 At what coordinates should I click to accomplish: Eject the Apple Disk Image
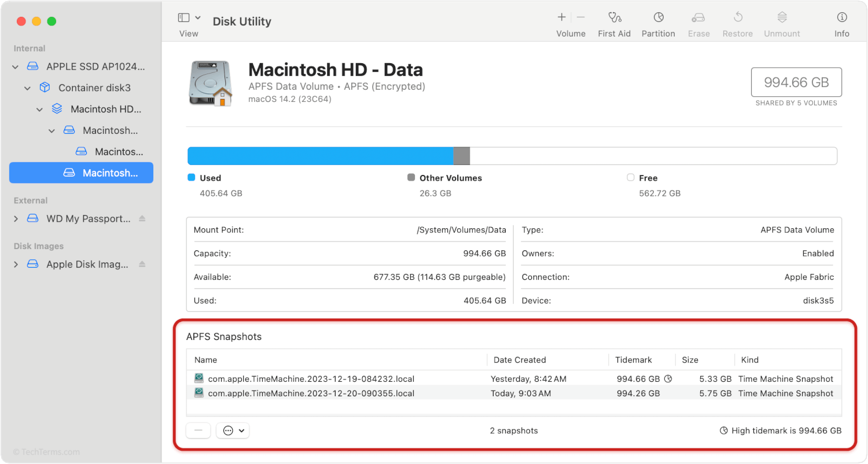click(x=142, y=265)
